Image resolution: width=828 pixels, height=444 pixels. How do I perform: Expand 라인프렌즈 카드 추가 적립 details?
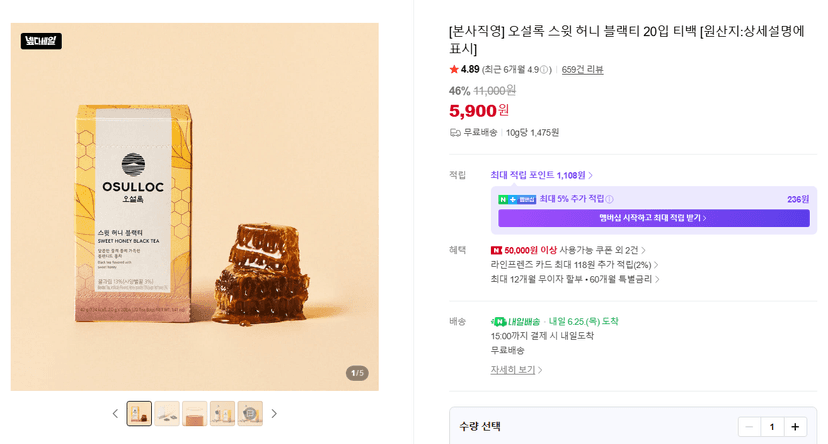575,264
